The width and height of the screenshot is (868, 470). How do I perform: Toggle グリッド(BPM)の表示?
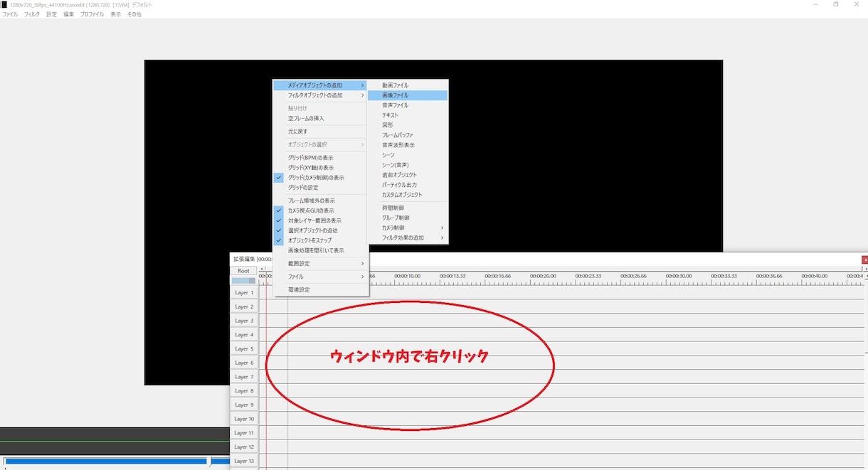click(x=320, y=158)
